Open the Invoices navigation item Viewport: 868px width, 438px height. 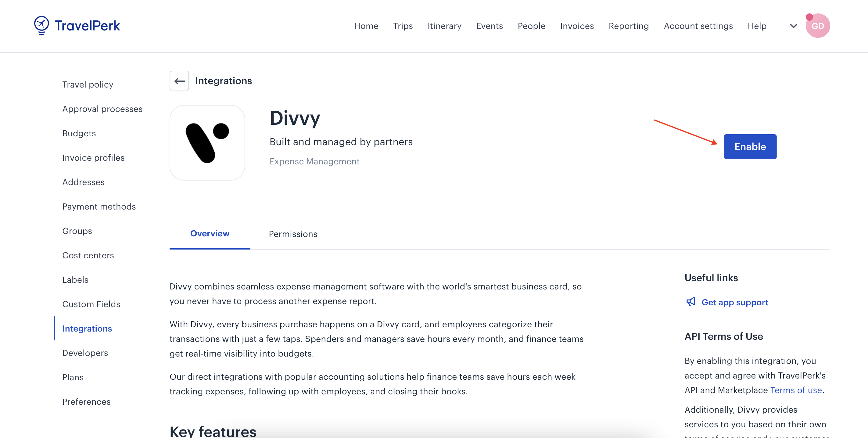[577, 26]
